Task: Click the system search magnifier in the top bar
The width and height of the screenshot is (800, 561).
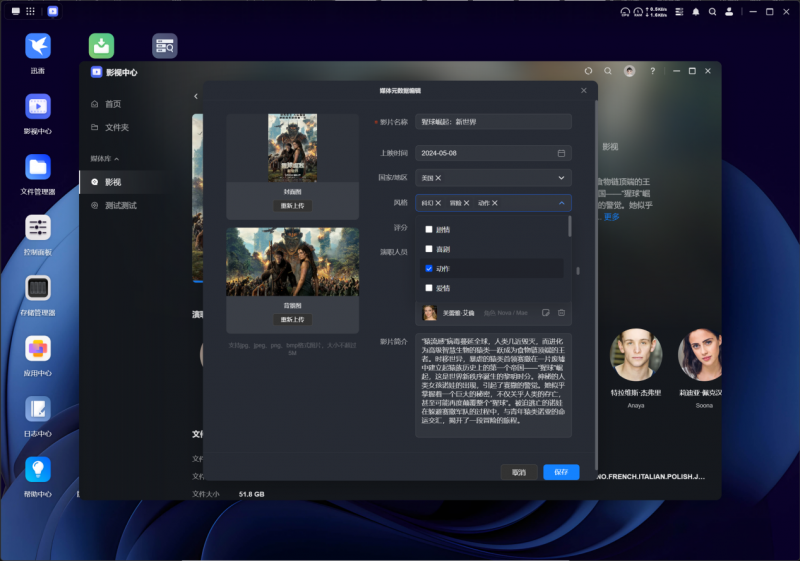Action: click(712, 12)
